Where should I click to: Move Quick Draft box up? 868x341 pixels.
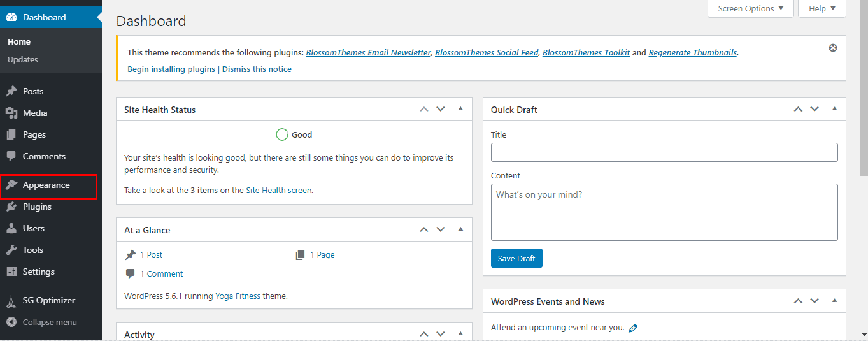point(798,109)
